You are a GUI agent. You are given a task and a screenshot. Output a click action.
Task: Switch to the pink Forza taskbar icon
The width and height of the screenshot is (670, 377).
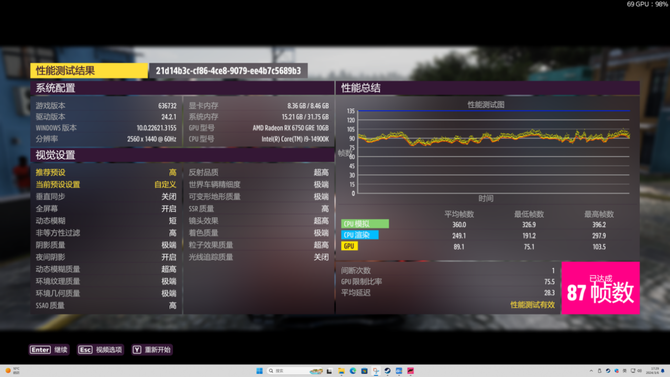pos(411,371)
